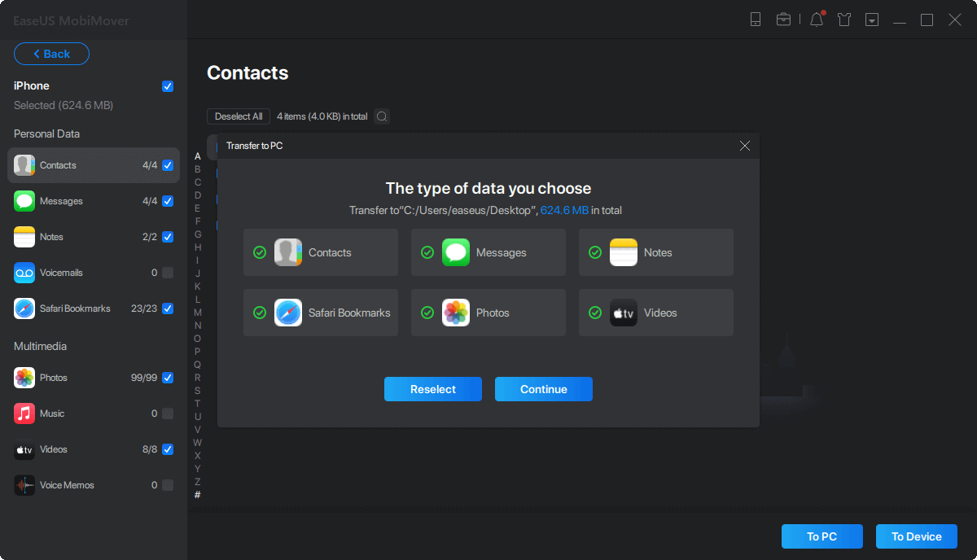
Task: Uncheck the iPhone select-all checkbox
Action: pyautogui.click(x=168, y=86)
